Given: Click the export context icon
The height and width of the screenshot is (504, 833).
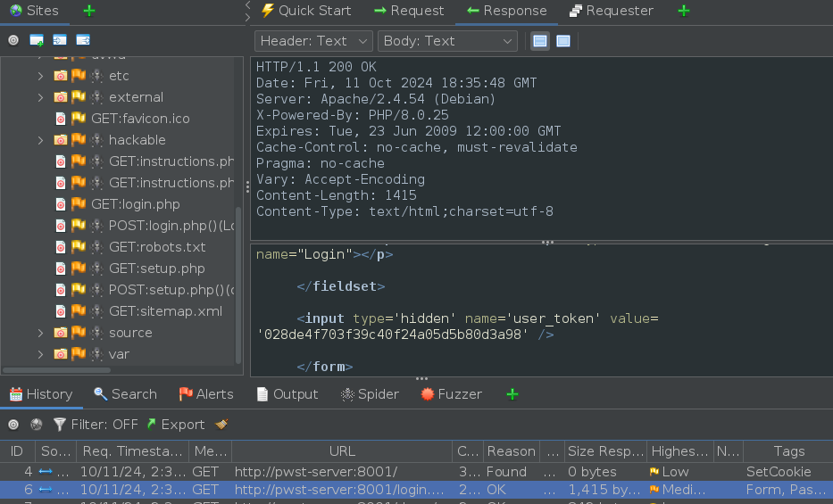Looking at the screenshot, I should pyautogui.click(x=83, y=40).
